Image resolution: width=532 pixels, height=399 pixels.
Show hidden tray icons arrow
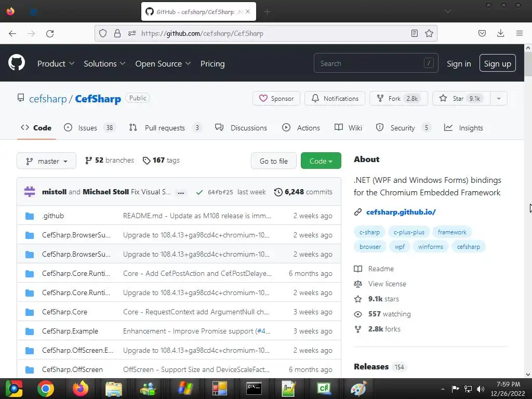tap(443, 389)
